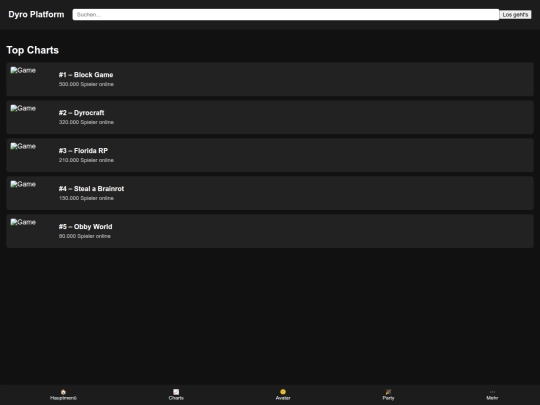Viewport: 540px width, 405px height.
Task: Click the Game image for Steal a Brainrot
Action: [23, 184]
